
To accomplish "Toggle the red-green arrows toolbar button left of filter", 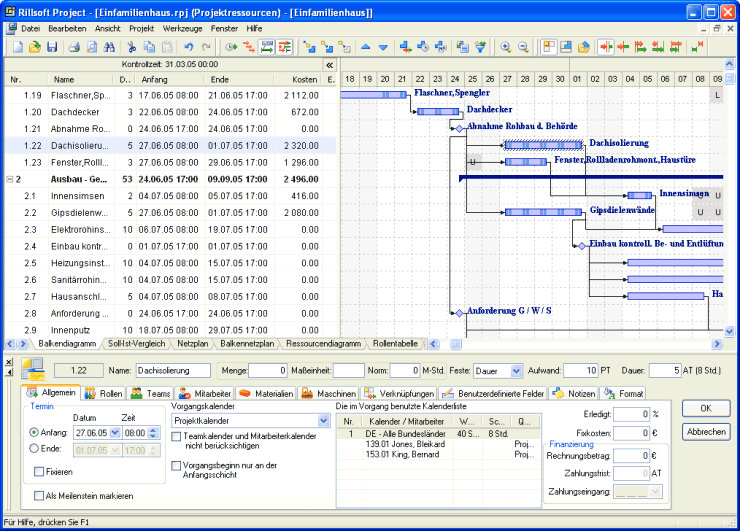I will [x=285, y=47].
